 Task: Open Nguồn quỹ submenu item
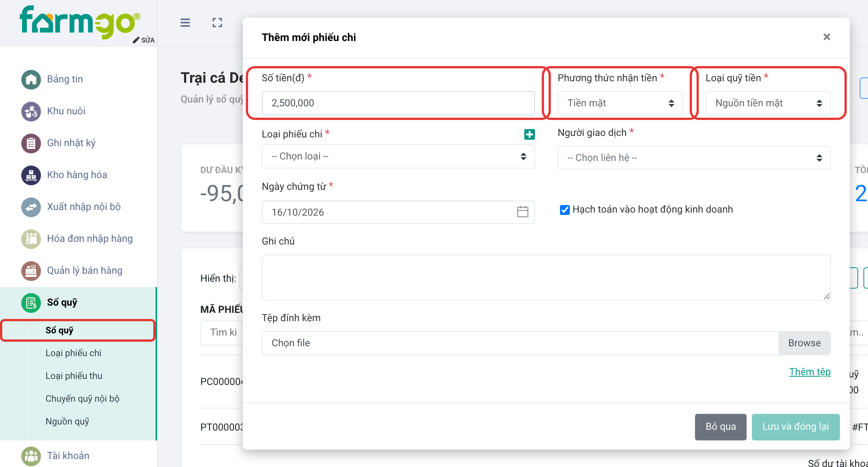(67, 421)
